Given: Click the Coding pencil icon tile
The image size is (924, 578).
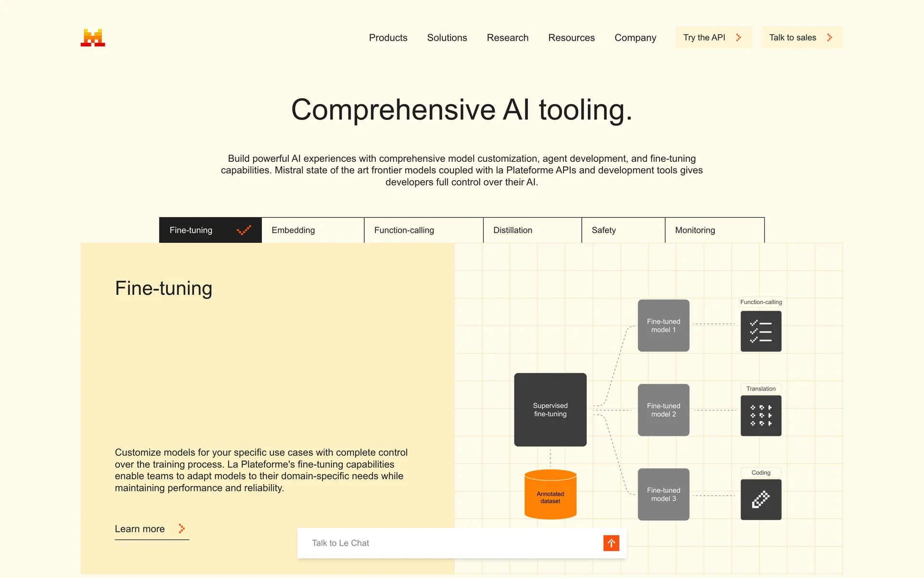Looking at the screenshot, I should coord(760,499).
